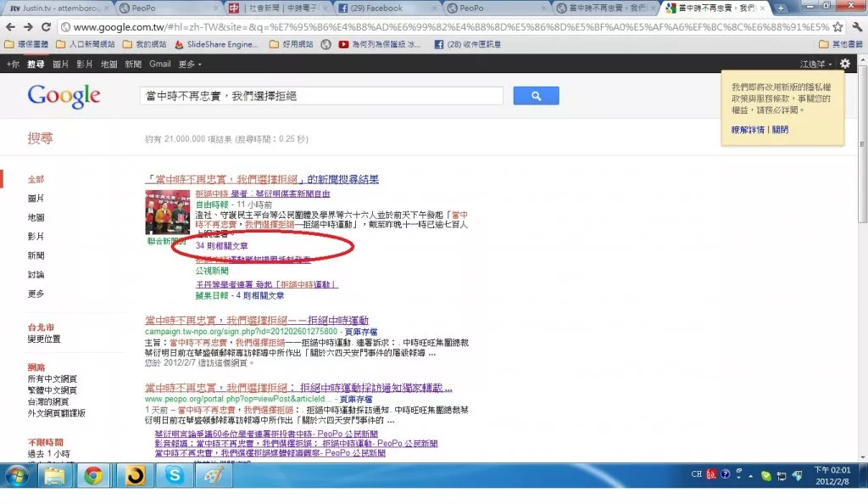Open the Windows Start button
Image resolution: width=868 pixels, height=504 pixels.
18,475
